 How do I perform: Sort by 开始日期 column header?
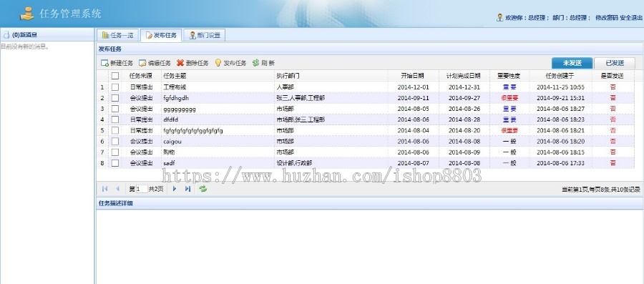pyautogui.click(x=413, y=76)
